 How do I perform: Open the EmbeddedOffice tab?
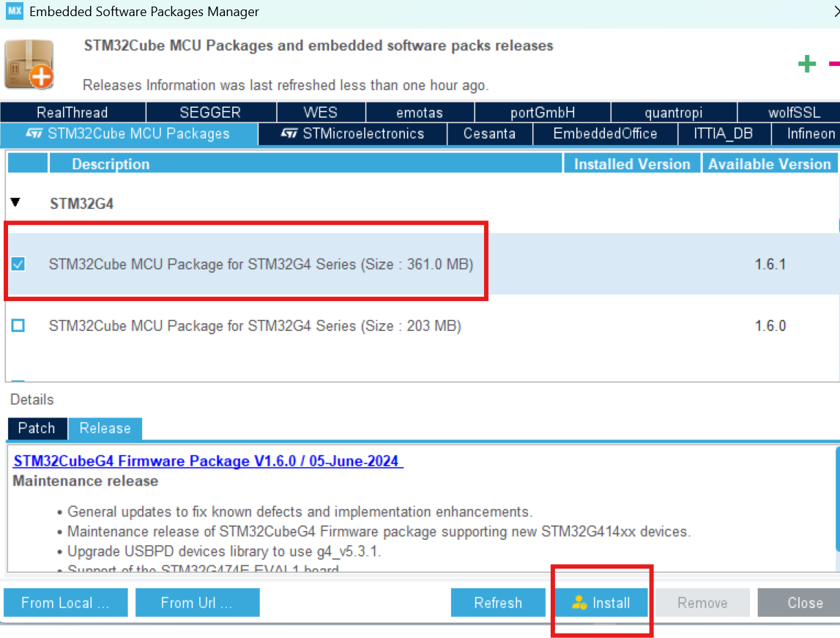pos(606,134)
